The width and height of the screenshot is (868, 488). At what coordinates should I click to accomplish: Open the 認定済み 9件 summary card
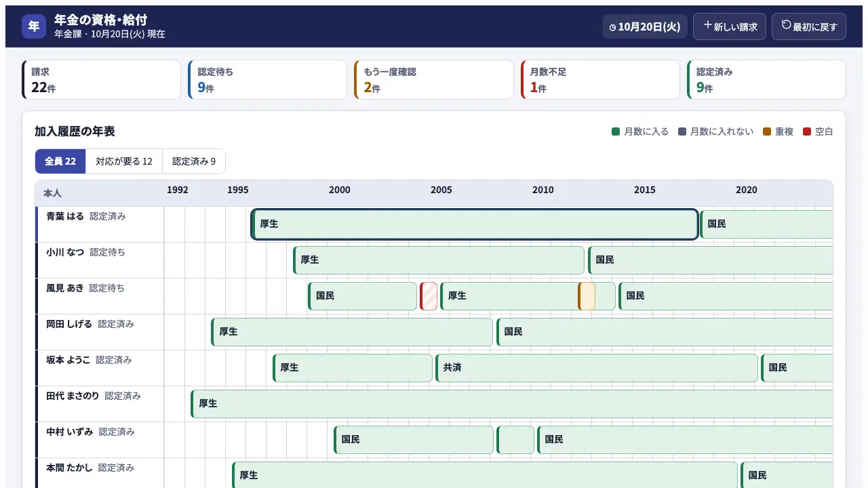pos(766,80)
